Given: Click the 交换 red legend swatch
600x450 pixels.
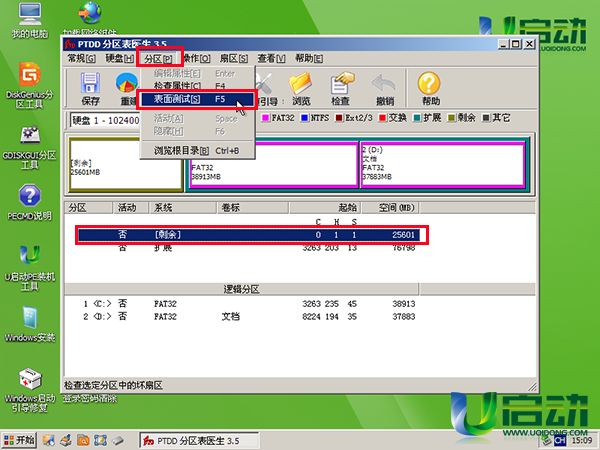Looking at the screenshot, I should point(382,118).
